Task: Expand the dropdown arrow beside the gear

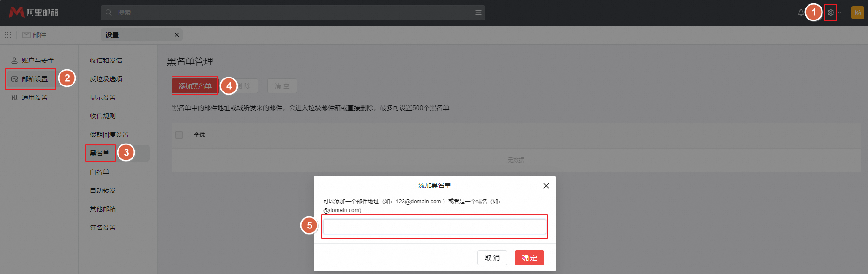Action: (x=839, y=13)
